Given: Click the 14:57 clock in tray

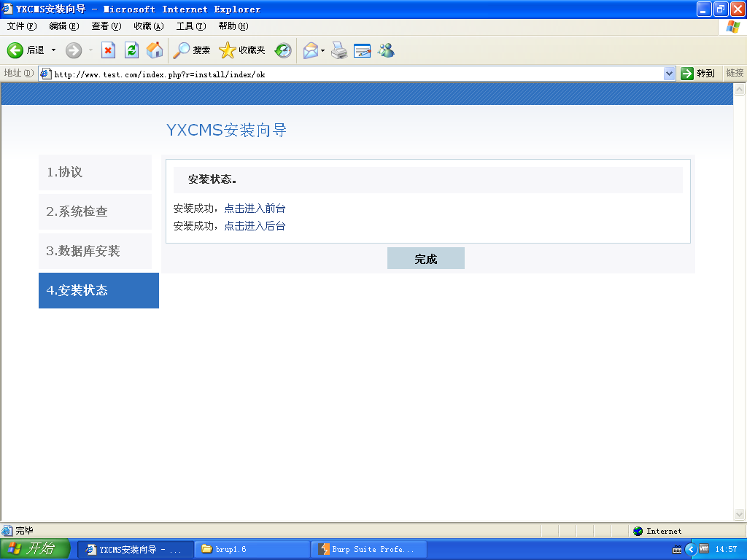Looking at the screenshot, I should [x=726, y=550].
